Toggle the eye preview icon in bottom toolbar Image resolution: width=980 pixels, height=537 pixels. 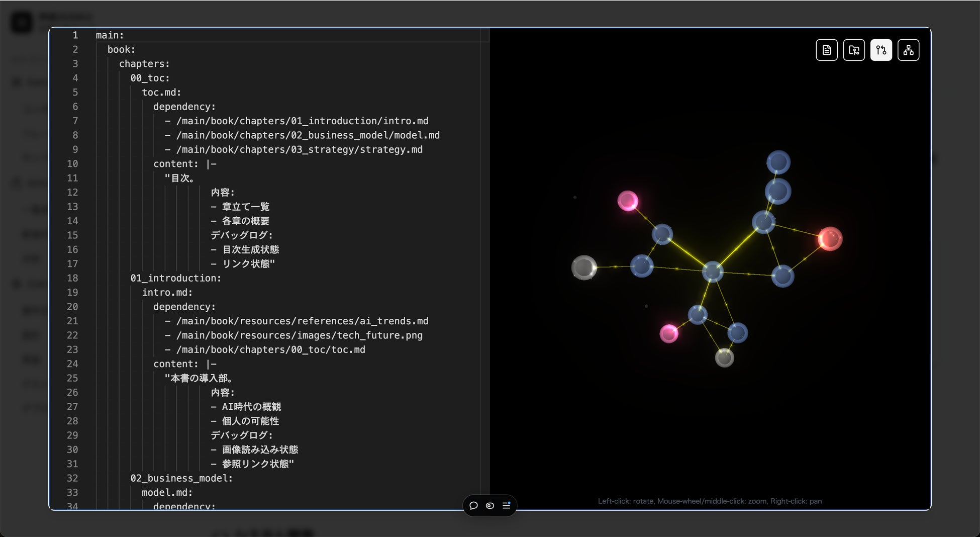coord(490,505)
